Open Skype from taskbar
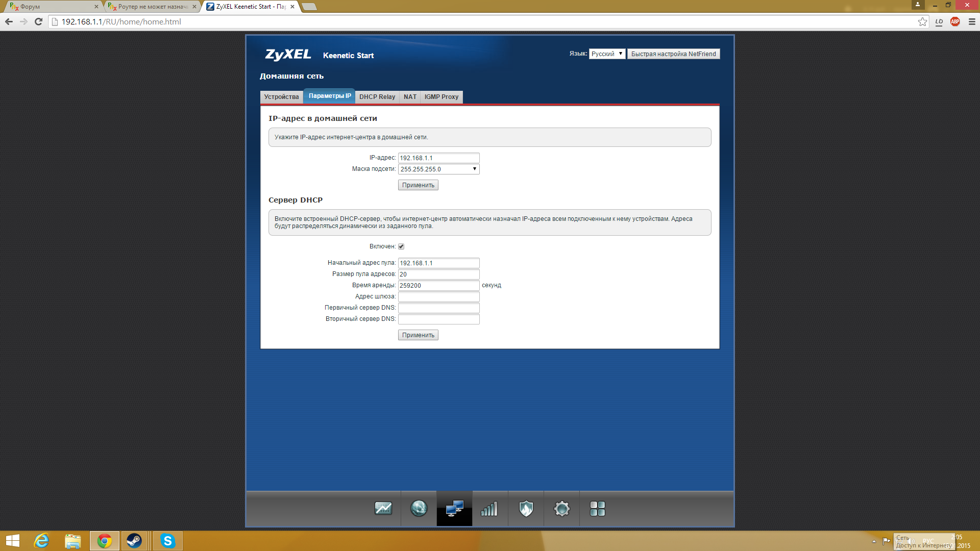Viewport: 980px width, 551px height. 167,541
